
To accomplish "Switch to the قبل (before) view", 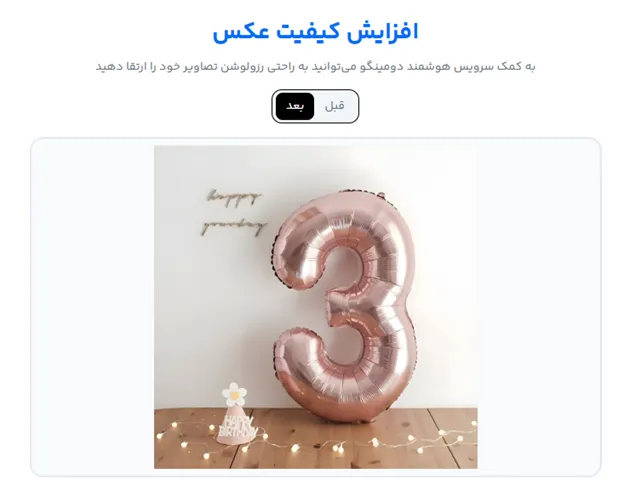I will point(335,106).
